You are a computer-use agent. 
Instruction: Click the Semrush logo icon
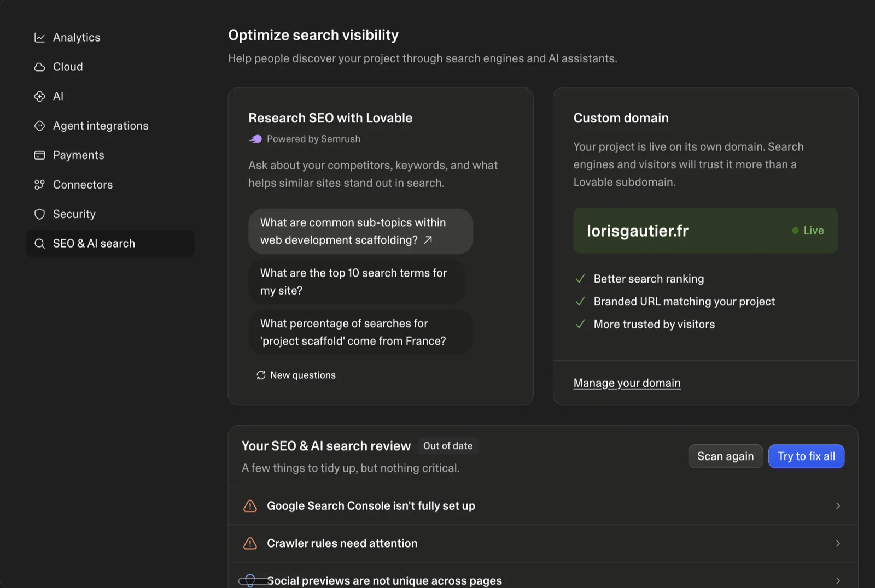point(255,139)
